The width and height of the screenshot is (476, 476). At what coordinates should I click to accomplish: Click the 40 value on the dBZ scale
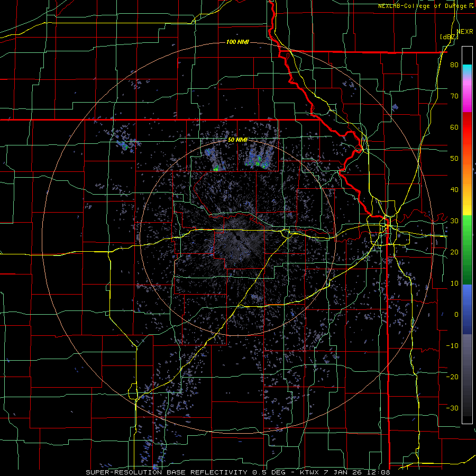point(454,190)
